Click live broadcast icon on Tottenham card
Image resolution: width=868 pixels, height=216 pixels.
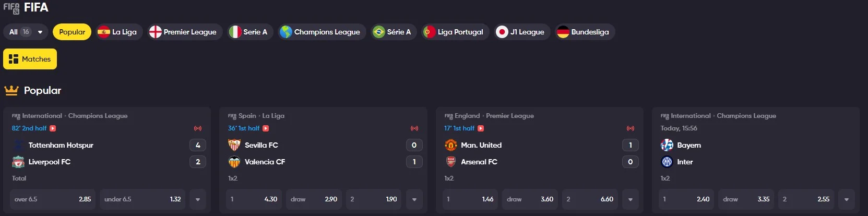[198, 128]
